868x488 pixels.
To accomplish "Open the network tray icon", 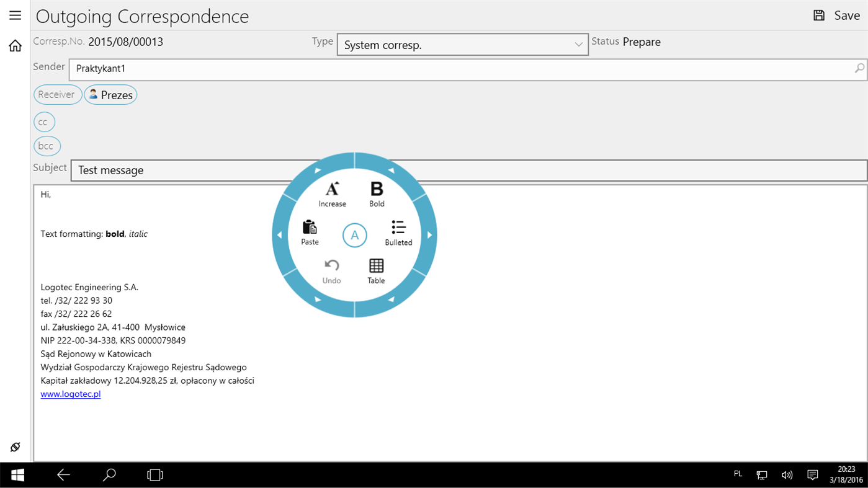I will (x=762, y=475).
